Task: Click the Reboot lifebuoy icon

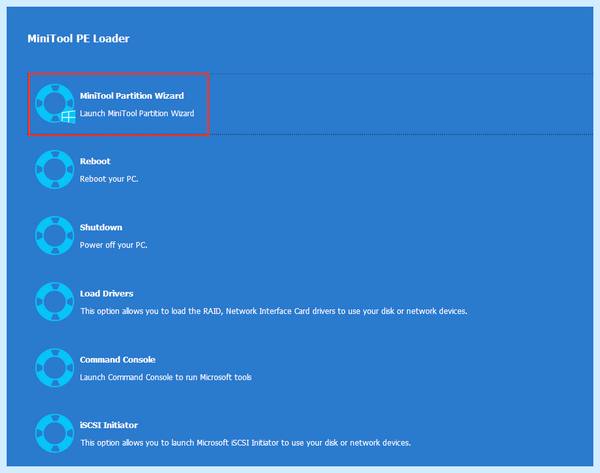Action: (x=55, y=169)
